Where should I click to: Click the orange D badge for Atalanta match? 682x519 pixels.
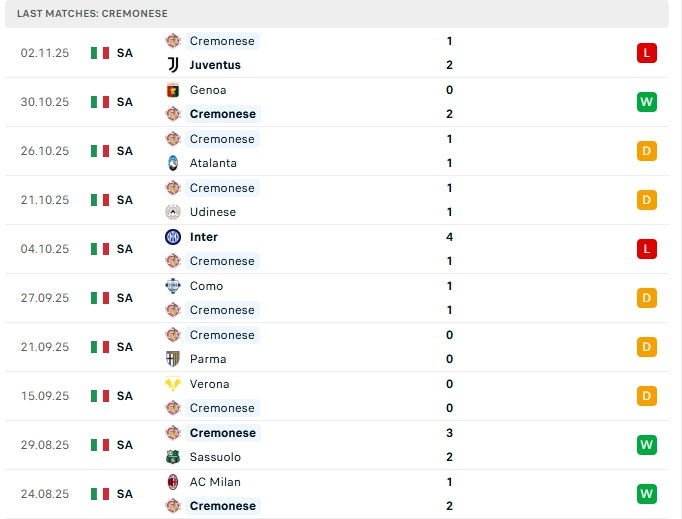pos(647,151)
